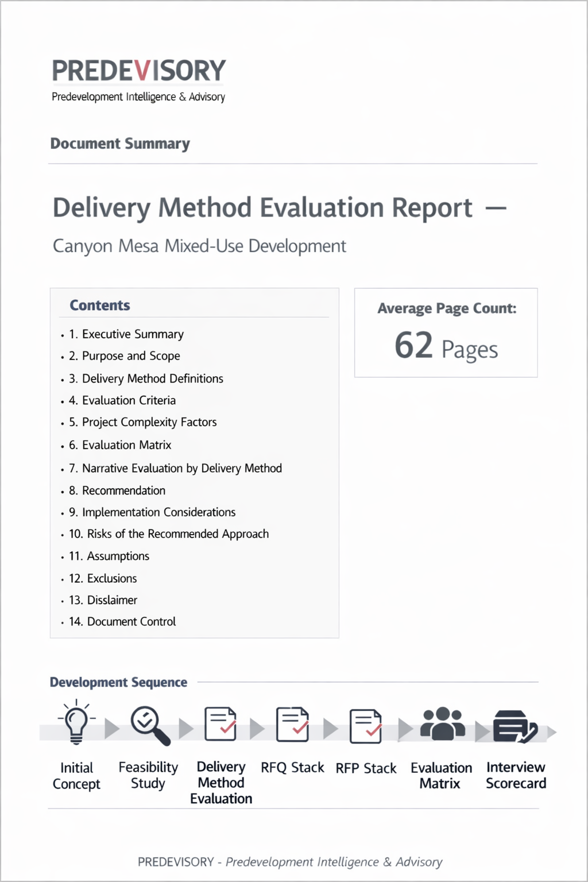Click the Initial Concept lightbulb icon
Screen dimensions: 588x882
tap(76, 722)
